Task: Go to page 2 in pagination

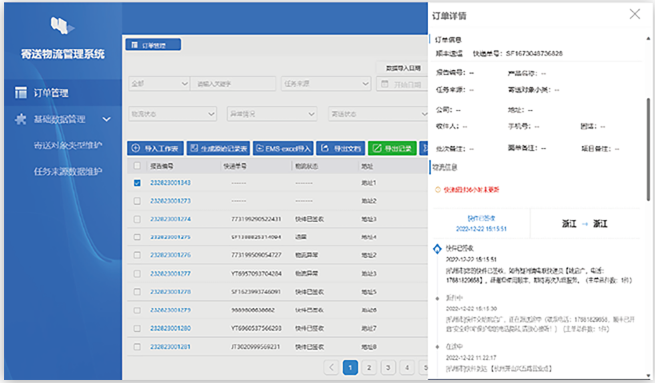Action: click(369, 368)
